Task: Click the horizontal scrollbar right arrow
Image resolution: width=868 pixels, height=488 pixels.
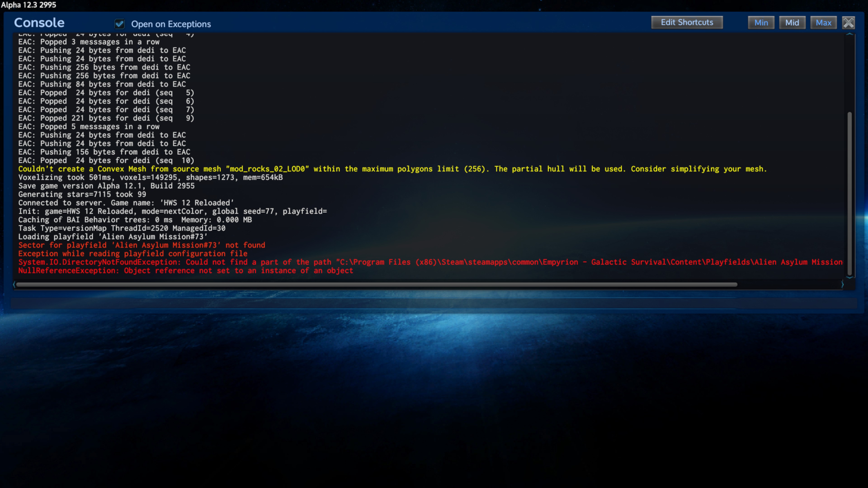Action: [842, 285]
